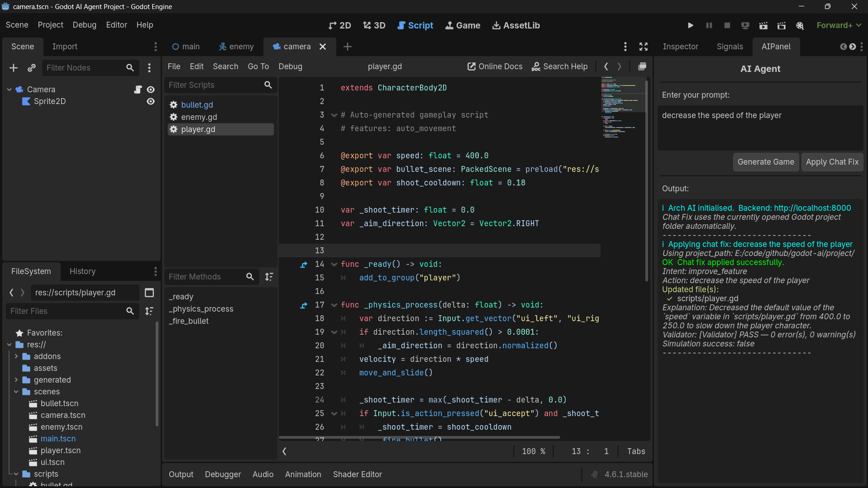Screen dimensions: 868x488
Task: Switch to Game workspace
Action: pos(463,25)
